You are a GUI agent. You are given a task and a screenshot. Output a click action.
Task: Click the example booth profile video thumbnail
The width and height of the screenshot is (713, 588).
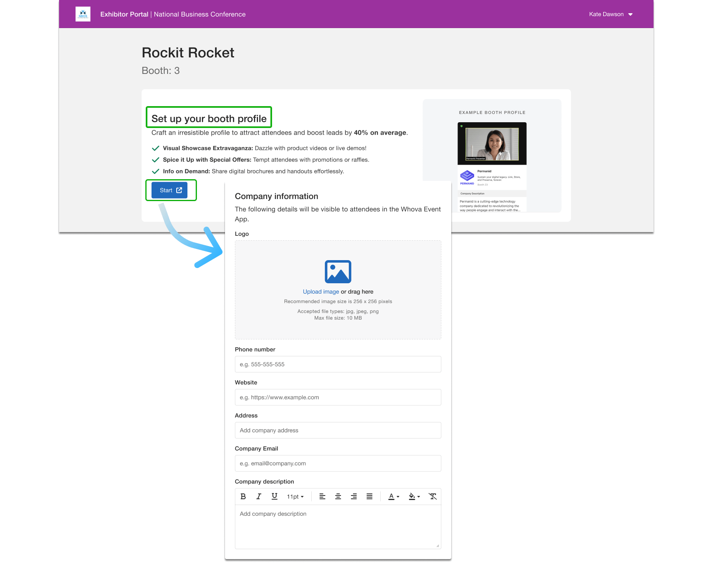(x=492, y=144)
